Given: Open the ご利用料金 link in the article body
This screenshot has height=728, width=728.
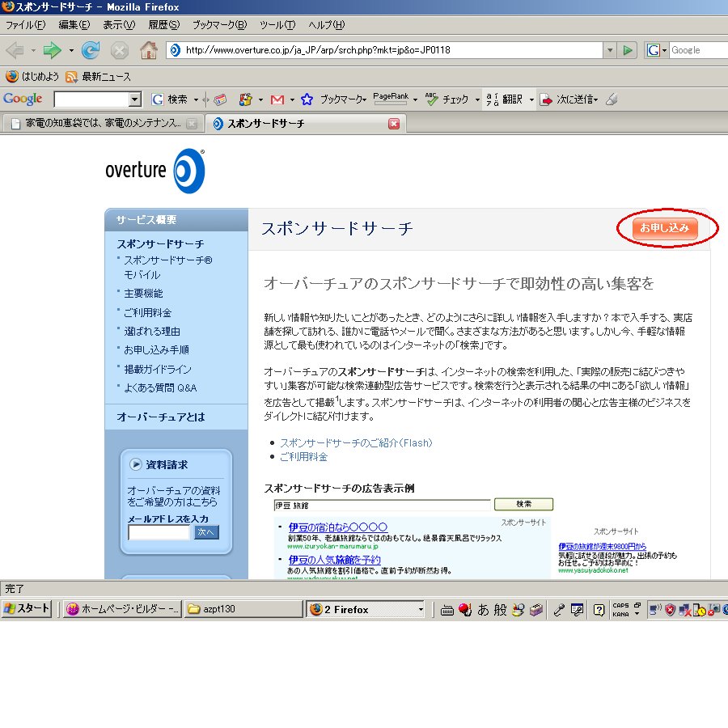Looking at the screenshot, I should pyautogui.click(x=303, y=457).
